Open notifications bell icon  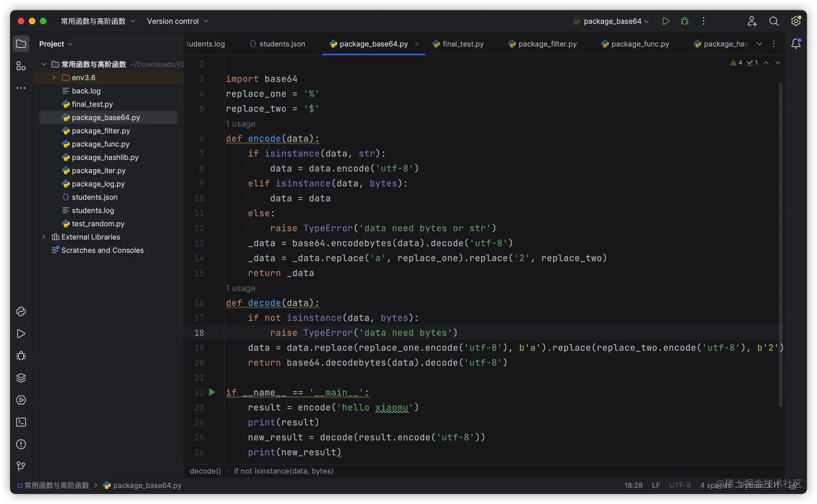coord(796,44)
